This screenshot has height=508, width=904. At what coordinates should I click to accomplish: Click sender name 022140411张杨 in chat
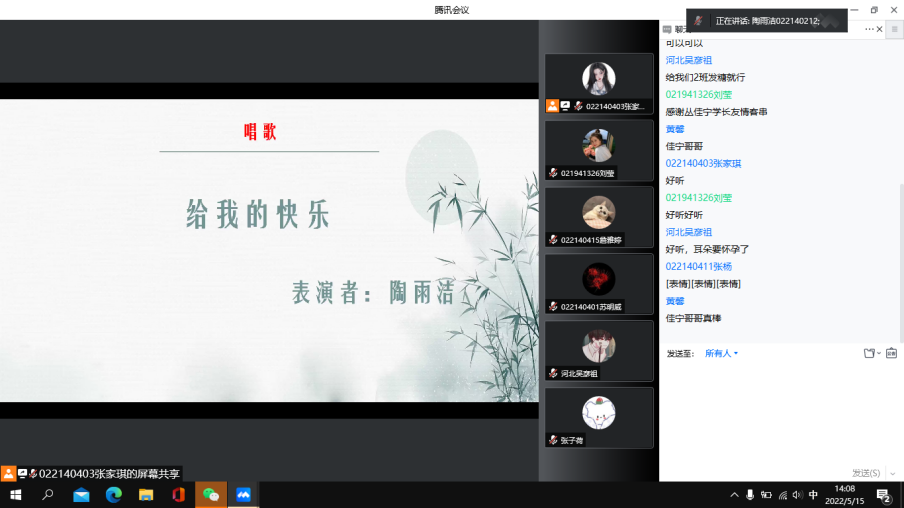(x=698, y=266)
